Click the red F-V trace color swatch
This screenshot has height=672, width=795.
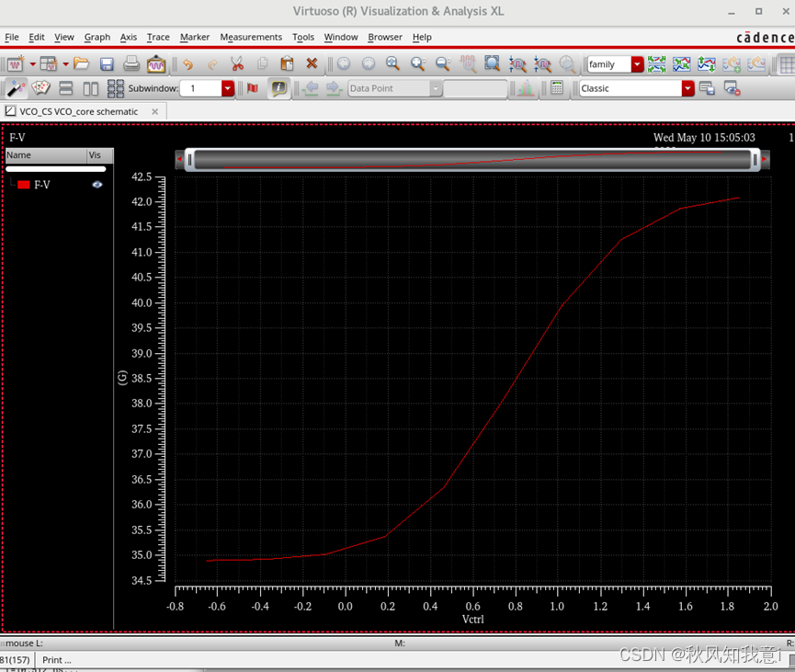[24, 185]
